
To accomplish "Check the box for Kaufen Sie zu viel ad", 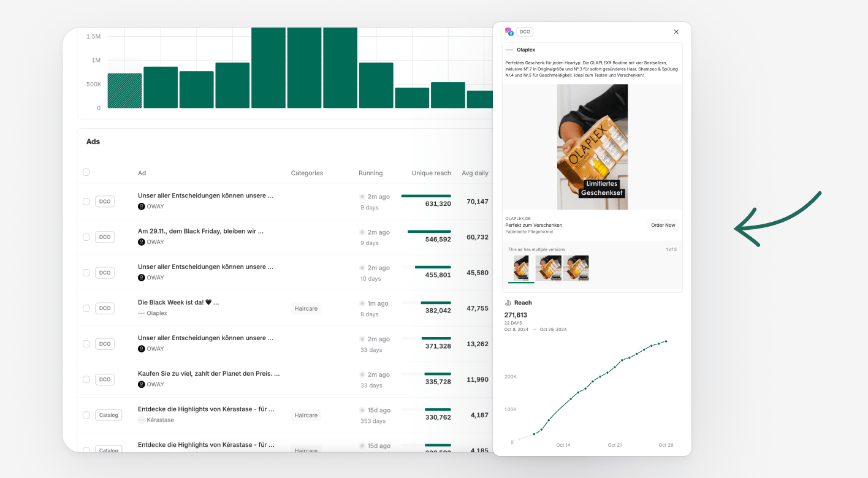I will pyautogui.click(x=86, y=379).
